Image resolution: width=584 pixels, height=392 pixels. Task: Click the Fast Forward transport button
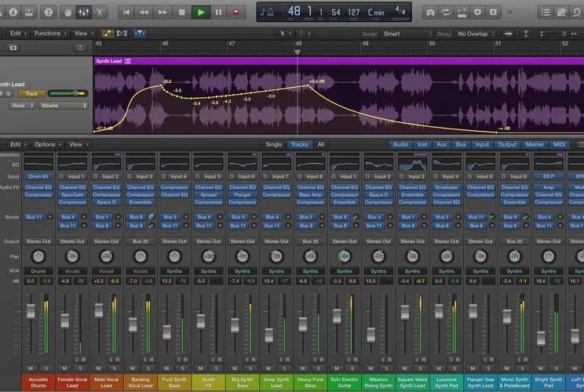click(x=162, y=13)
